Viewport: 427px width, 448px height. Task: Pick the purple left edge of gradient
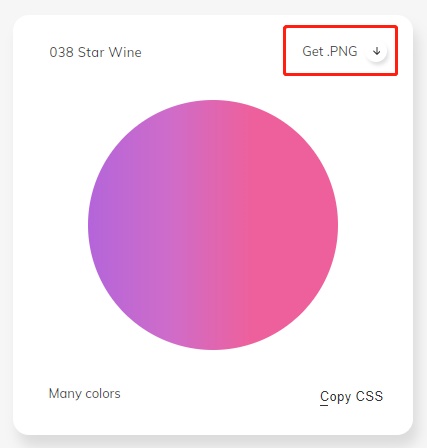tap(95, 225)
